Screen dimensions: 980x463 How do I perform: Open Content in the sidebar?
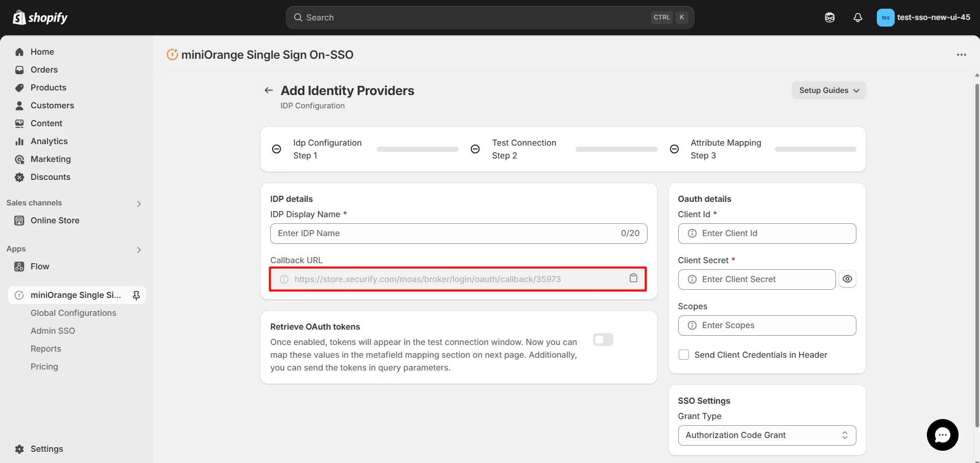coord(46,123)
